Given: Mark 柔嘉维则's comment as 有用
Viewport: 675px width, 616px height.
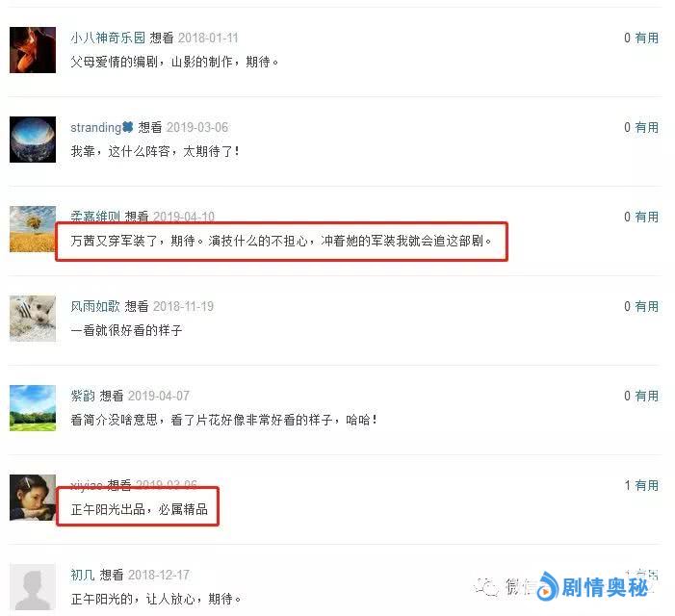Looking at the screenshot, I should (x=646, y=217).
